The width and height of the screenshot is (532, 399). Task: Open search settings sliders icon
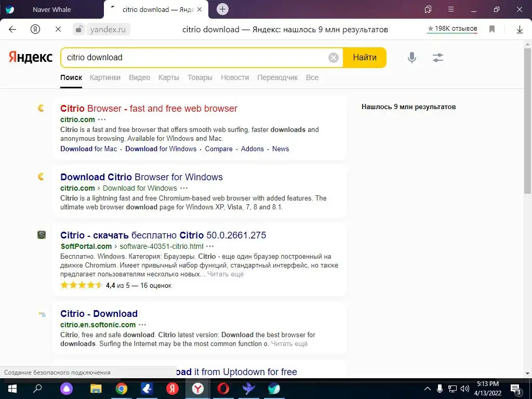(437, 57)
